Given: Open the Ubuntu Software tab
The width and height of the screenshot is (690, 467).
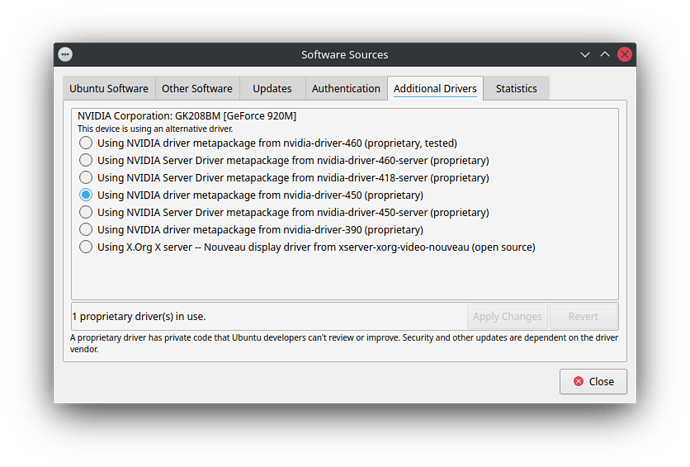Looking at the screenshot, I should click(109, 89).
